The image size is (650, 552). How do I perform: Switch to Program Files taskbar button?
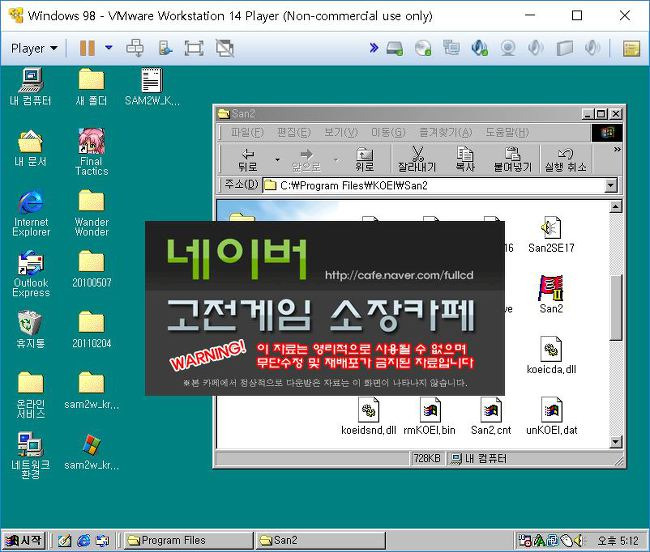pyautogui.click(x=188, y=540)
